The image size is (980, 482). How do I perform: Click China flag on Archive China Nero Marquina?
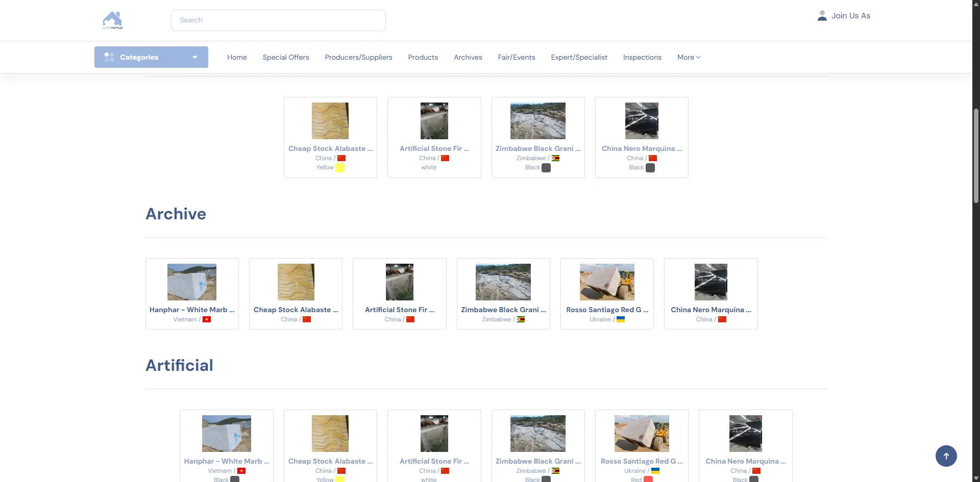(x=722, y=320)
